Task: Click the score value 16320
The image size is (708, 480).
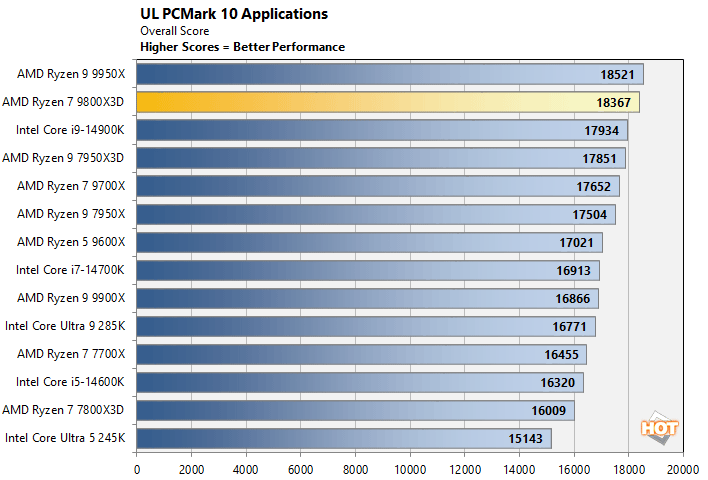Action: (x=558, y=383)
